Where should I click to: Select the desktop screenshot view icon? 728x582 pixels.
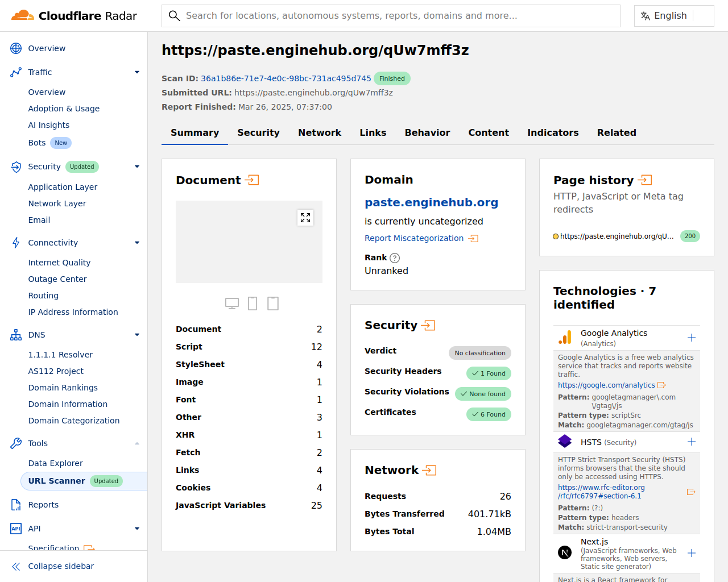pyautogui.click(x=232, y=304)
